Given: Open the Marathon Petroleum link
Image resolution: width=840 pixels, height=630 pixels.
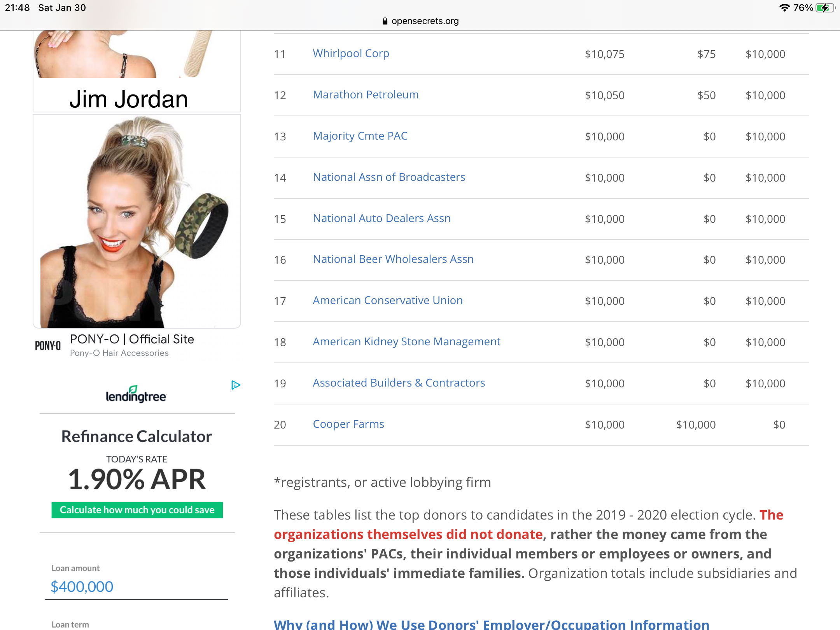Looking at the screenshot, I should 366,94.
